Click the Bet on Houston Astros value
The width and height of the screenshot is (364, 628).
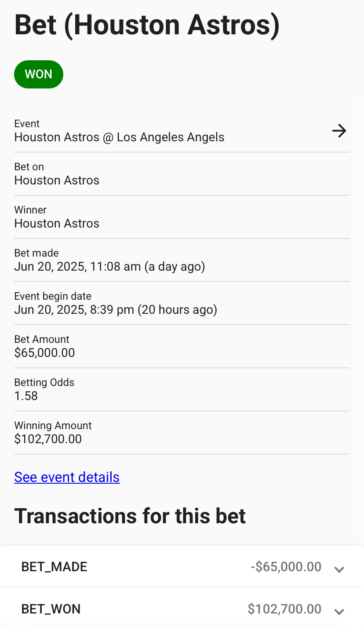tap(57, 180)
